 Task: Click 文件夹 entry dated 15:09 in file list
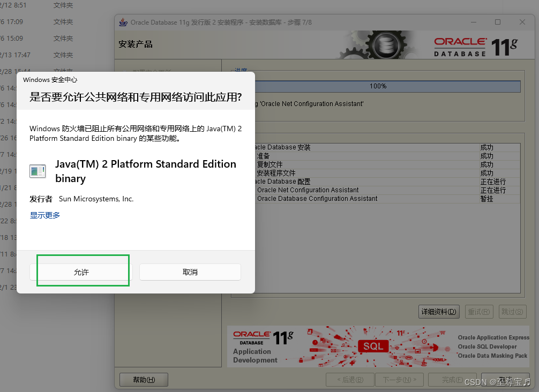pos(63,38)
